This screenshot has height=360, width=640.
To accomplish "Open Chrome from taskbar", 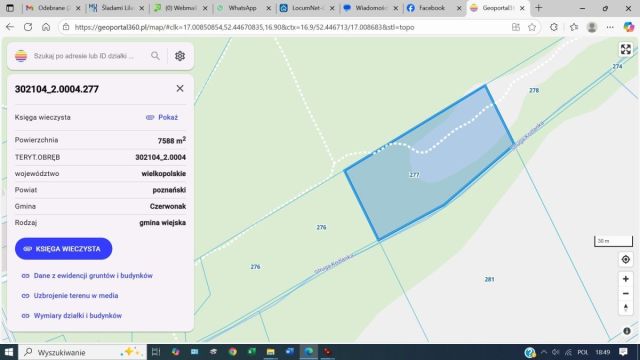I will [233, 352].
